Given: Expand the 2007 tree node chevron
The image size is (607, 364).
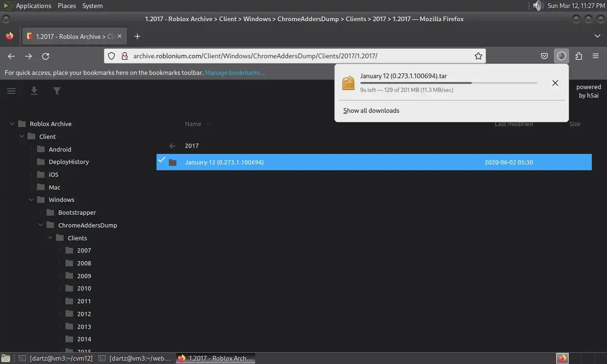Looking at the screenshot, I should (60, 250).
